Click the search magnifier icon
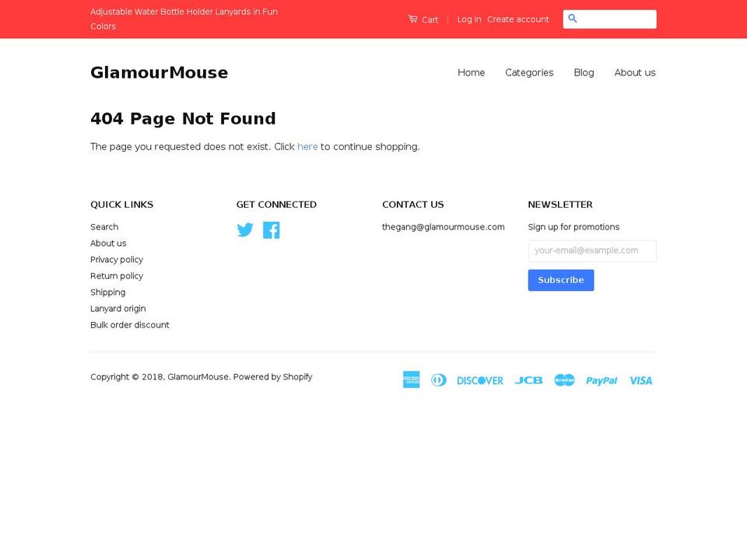This screenshot has width=747, height=560. [573, 19]
